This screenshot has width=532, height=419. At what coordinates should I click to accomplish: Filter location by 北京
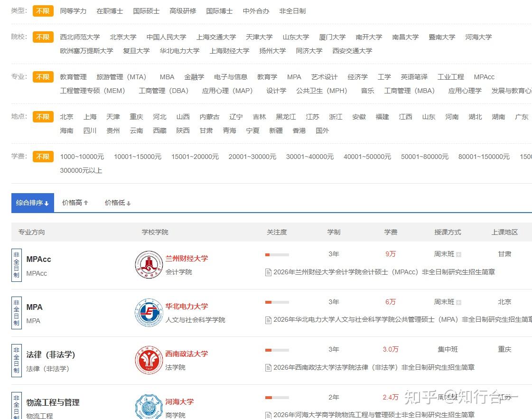[x=66, y=117]
